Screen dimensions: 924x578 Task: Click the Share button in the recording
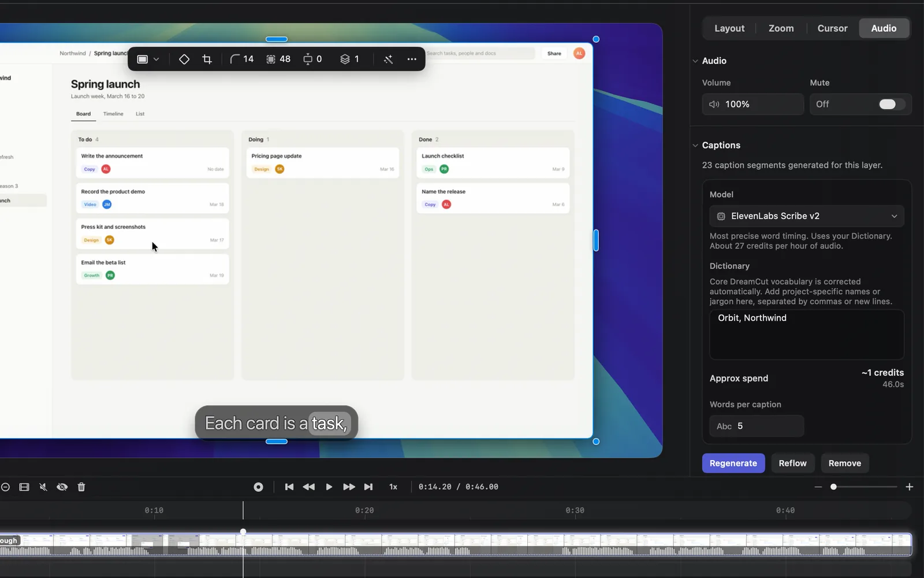tap(554, 53)
